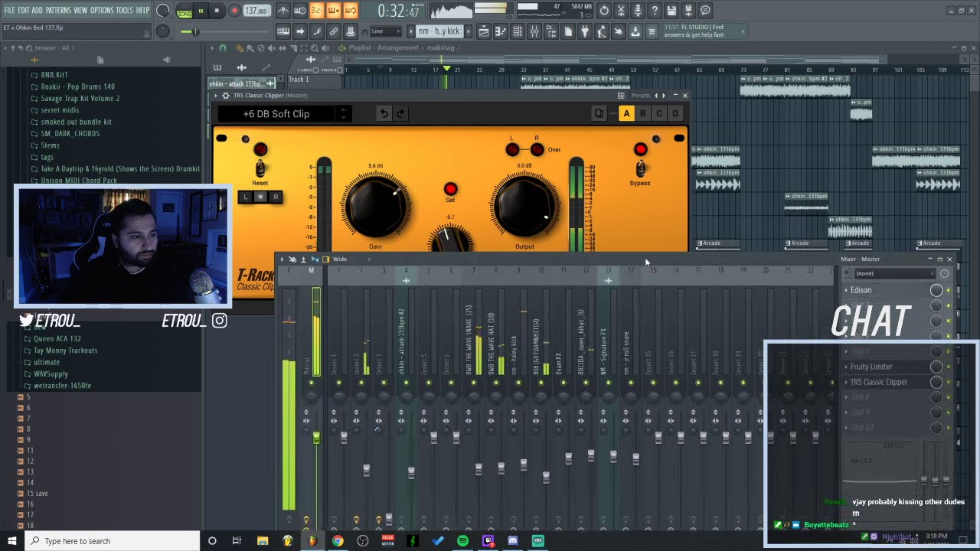This screenshot has width=980, height=551.
Task: Click the microphone one-click recording icon
Action: 639,11
